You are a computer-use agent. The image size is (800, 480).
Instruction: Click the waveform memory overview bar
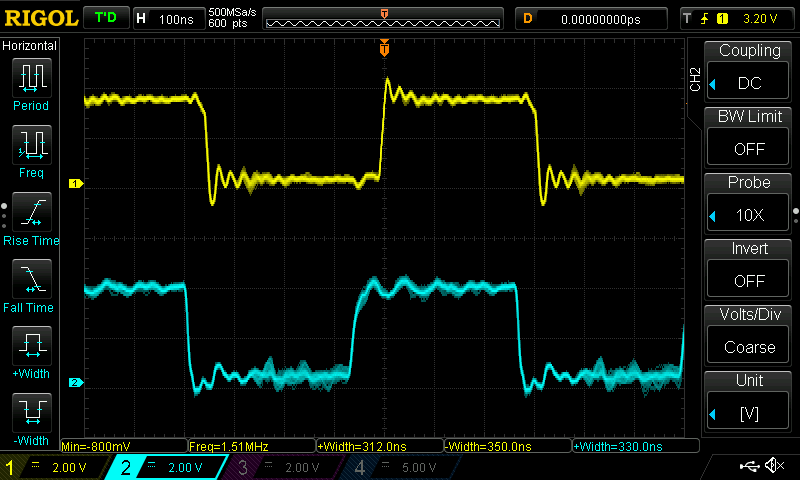383,19
